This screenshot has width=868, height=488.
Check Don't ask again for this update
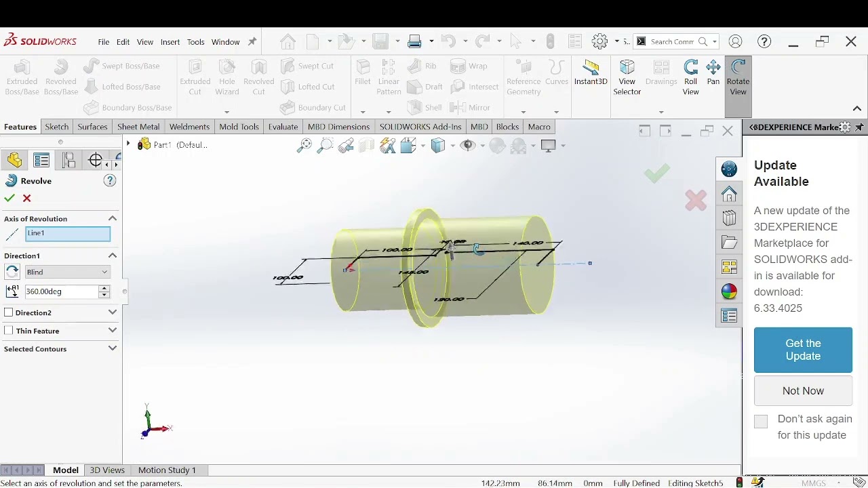coord(761,422)
